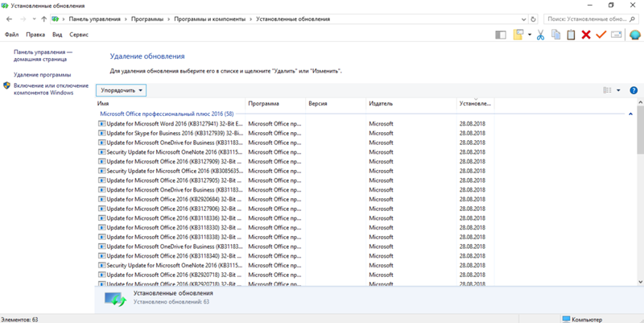644x323 pixels.
Task: Select the Microsoft Office профессиональный плюс 2016 group header
Action: click(x=167, y=114)
